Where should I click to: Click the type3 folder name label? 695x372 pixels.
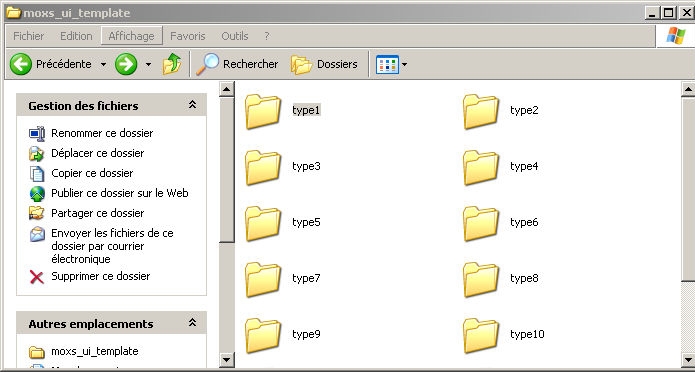click(306, 166)
